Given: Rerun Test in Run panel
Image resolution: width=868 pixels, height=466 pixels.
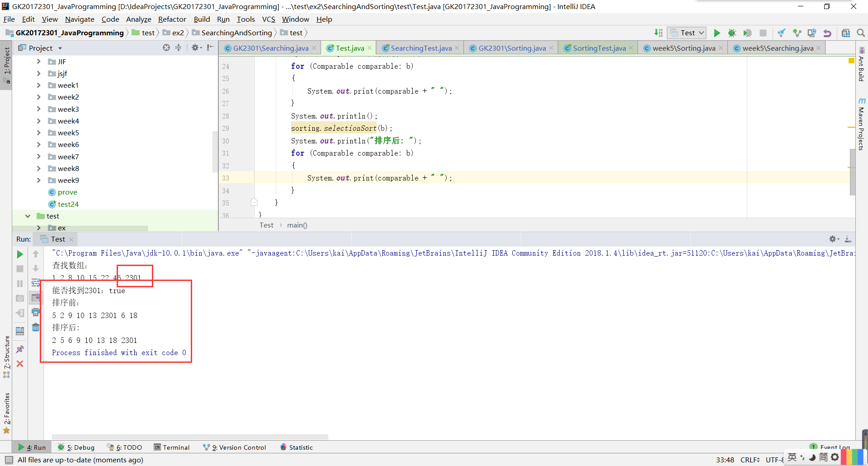Looking at the screenshot, I should [x=20, y=254].
